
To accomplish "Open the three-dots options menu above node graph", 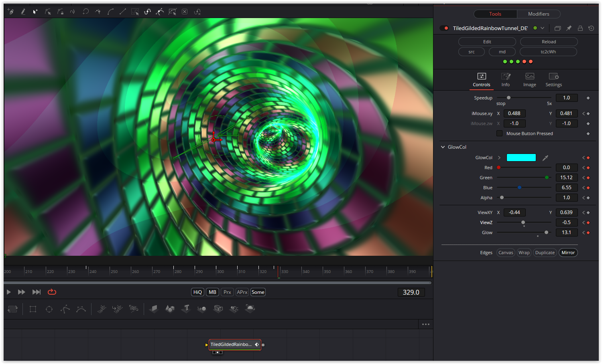I will (426, 324).
